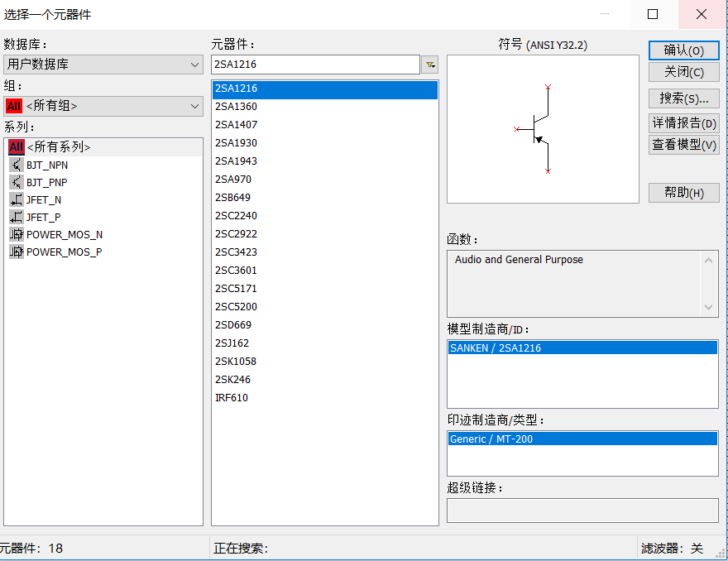The height and width of the screenshot is (561, 728).
Task: Click 查看模型(V) to view model
Action: (684, 145)
